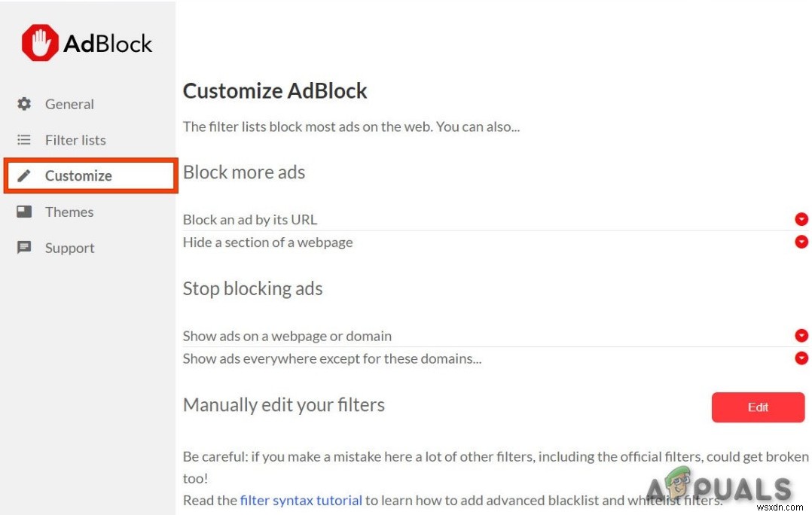Open the Support page
812x515 pixels.
click(69, 248)
